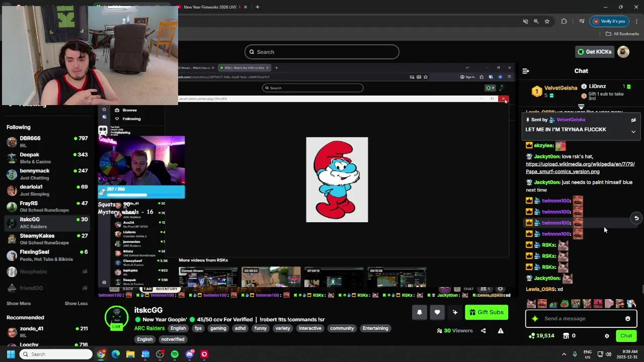Screen dimensions: 644x362
Task: Open Deepak channel in Following list
Action: 48,158
